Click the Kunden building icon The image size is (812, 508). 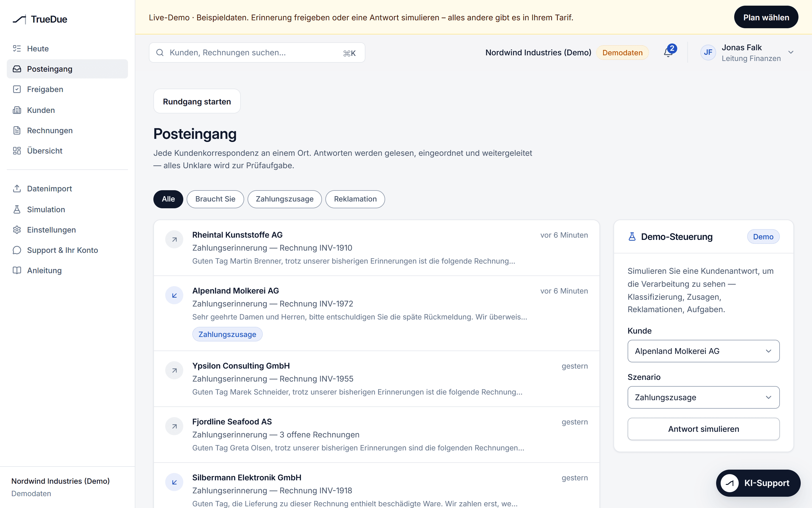tap(17, 110)
